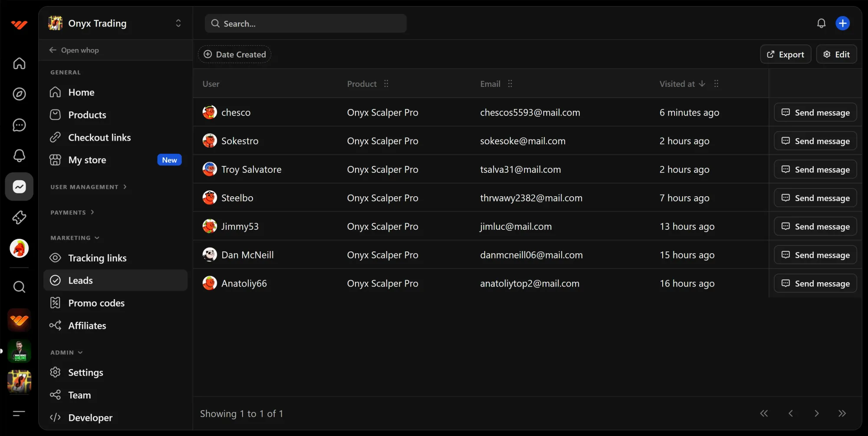Image resolution: width=868 pixels, height=436 pixels.
Task: Click the Search input field
Action: point(306,23)
